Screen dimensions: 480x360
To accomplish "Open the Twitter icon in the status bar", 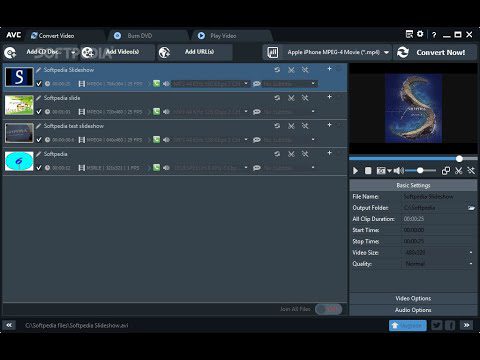I will [x=437, y=325].
